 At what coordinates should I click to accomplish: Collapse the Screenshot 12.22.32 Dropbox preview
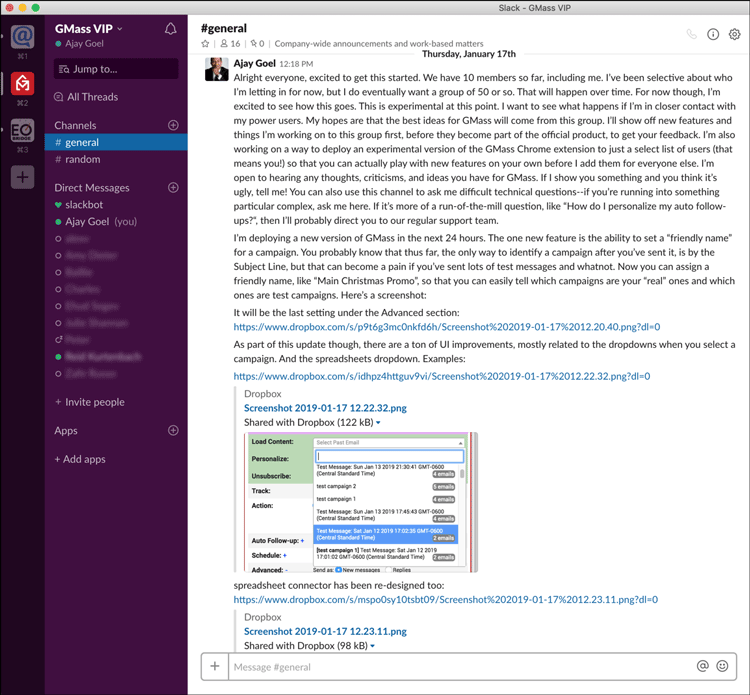pos(378,423)
